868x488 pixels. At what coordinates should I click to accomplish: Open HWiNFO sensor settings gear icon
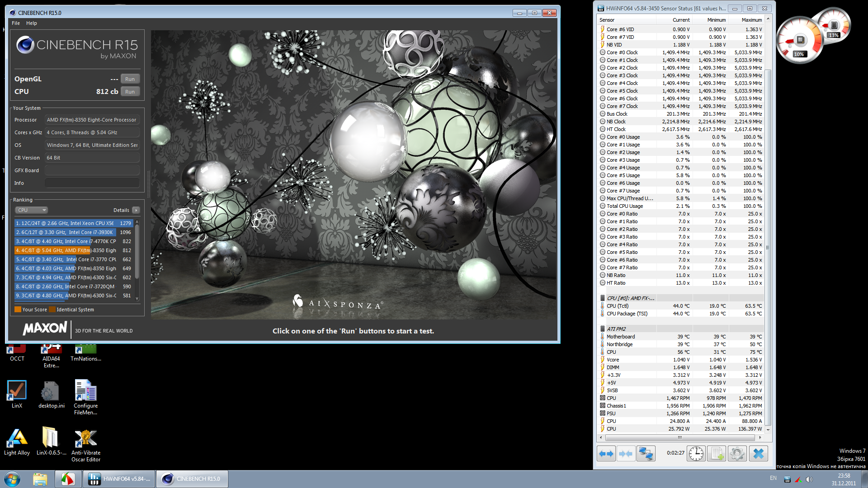(737, 454)
